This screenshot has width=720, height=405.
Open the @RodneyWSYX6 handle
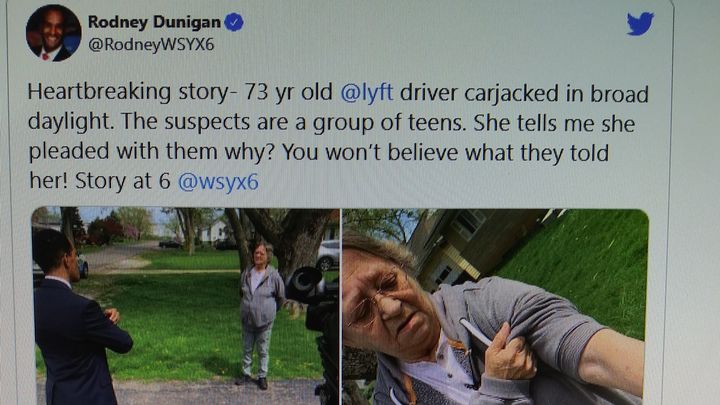[151, 45]
